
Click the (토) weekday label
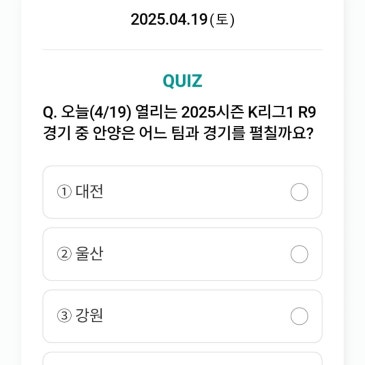tap(222, 20)
